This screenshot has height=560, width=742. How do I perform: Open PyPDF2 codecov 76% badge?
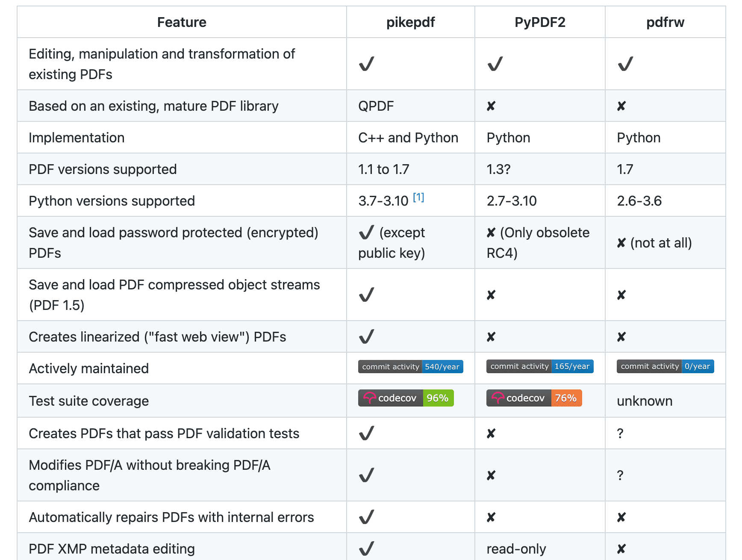(534, 398)
